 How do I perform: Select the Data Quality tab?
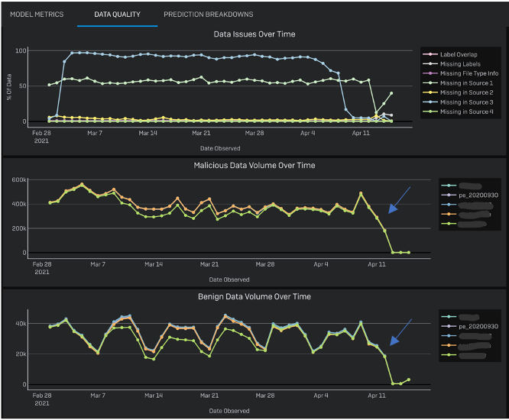pos(117,15)
